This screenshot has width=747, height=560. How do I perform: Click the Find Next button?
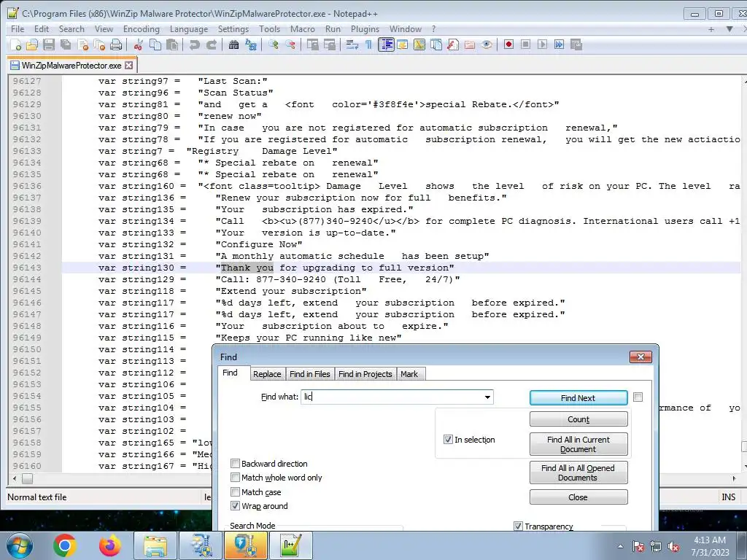578,398
